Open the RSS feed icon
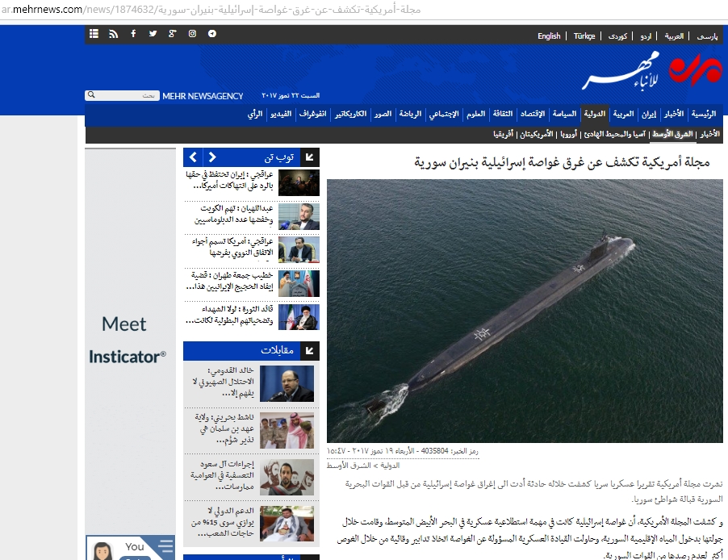 tap(113, 34)
